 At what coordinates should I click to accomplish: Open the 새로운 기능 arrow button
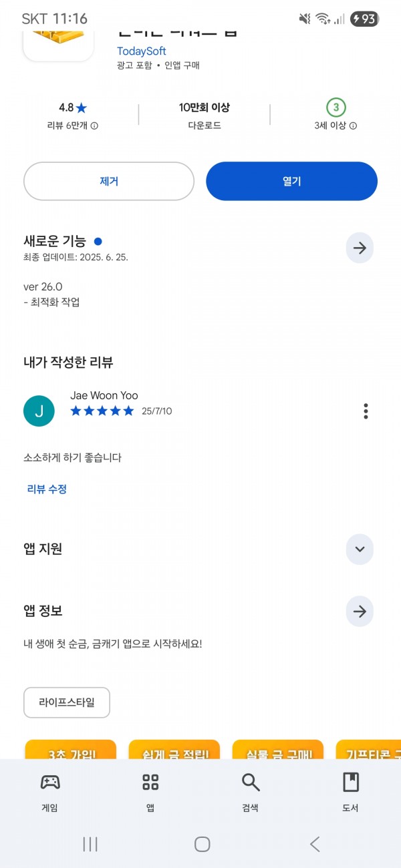pos(360,248)
